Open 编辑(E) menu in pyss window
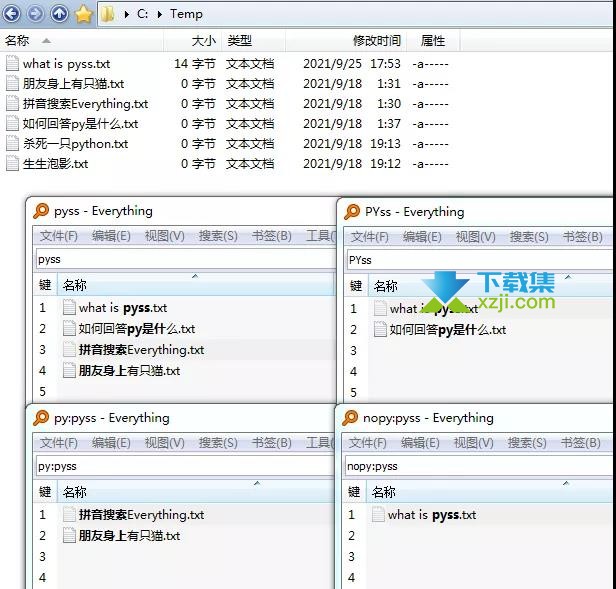Screen dimensions: 616x589 click(x=111, y=236)
